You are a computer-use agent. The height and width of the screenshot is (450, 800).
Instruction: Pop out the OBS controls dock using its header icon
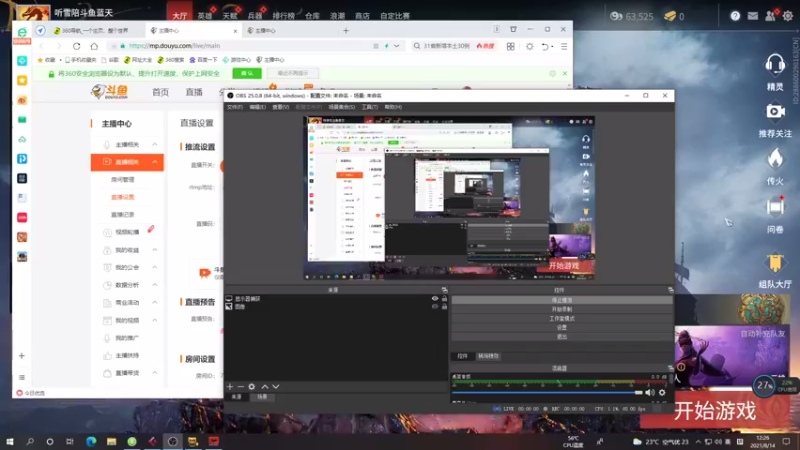click(670, 290)
